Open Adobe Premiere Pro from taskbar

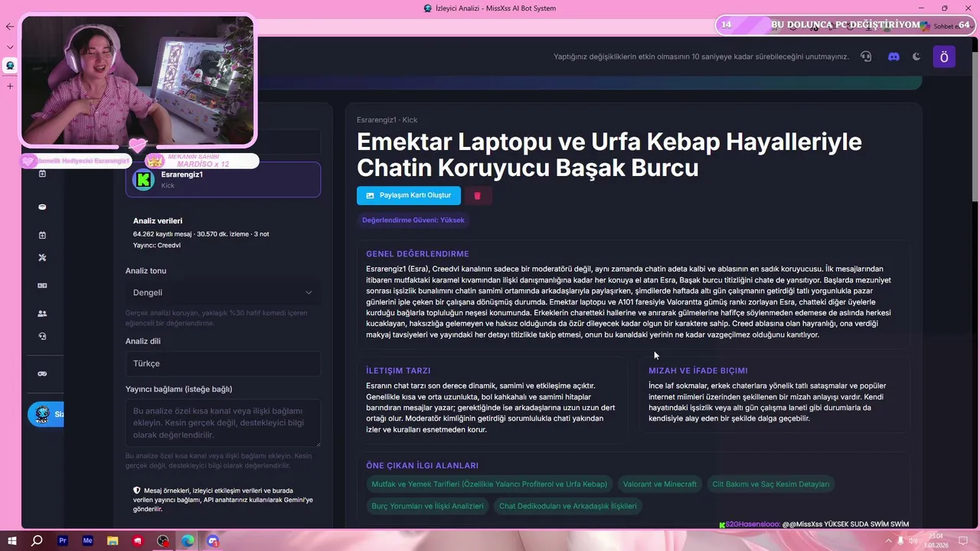tap(63, 541)
